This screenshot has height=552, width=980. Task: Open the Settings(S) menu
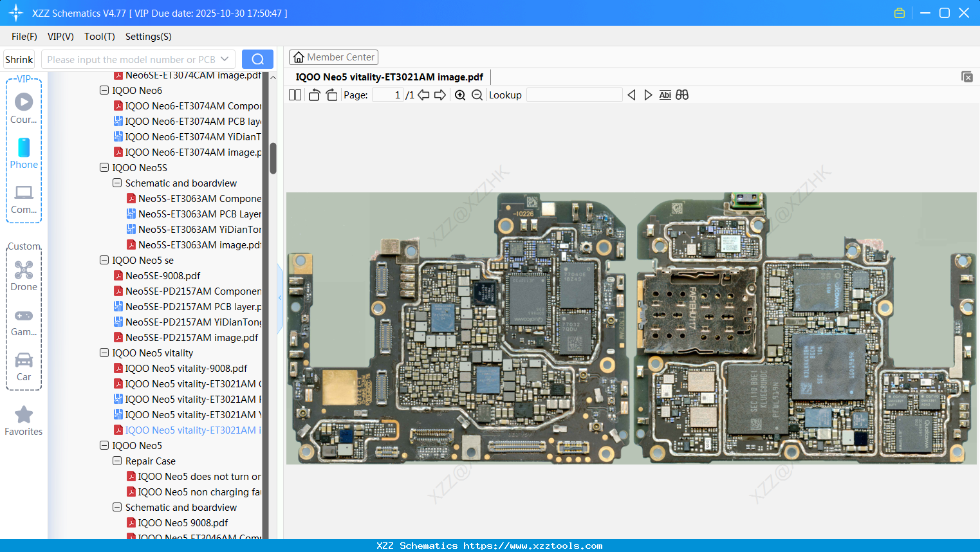(x=148, y=37)
